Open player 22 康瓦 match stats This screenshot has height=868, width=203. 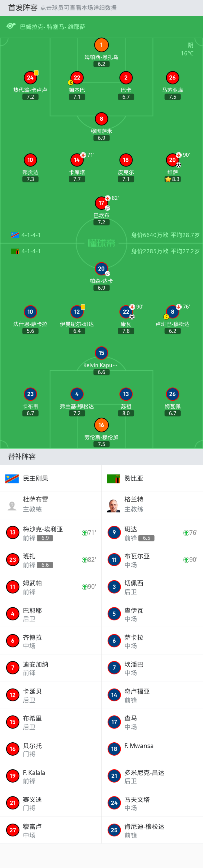(x=126, y=312)
